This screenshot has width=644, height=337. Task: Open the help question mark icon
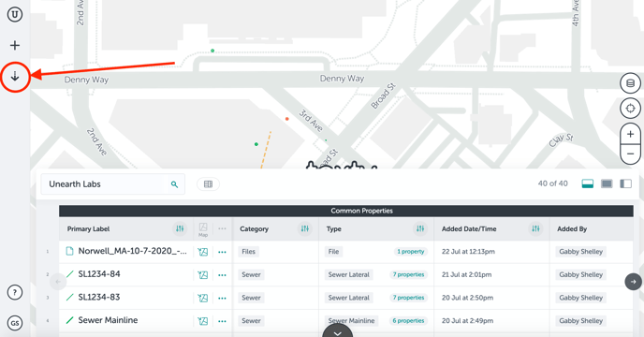pos(15,293)
